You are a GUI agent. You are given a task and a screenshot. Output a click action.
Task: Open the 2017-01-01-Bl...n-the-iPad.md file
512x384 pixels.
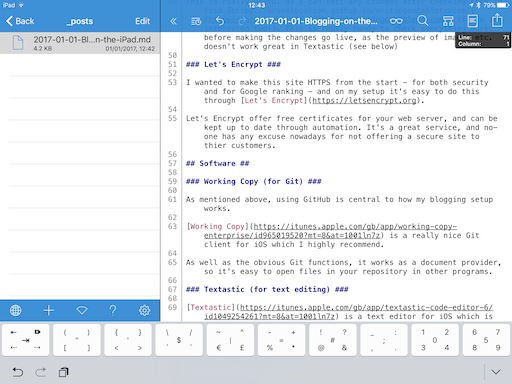[80, 43]
